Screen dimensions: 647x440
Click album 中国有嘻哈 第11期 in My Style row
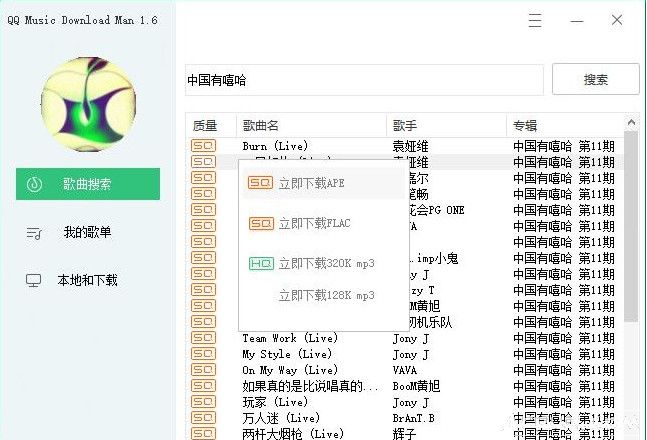tap(564, 355)
